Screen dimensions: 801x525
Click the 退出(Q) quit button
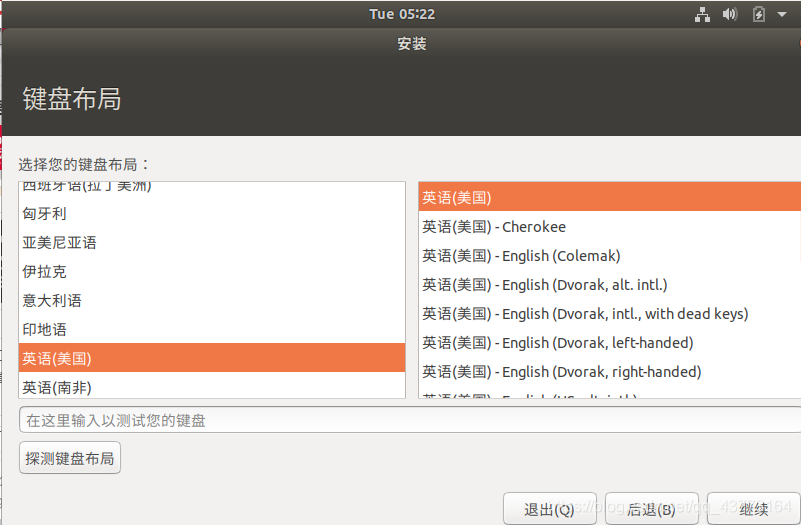(x=550, y=509)
